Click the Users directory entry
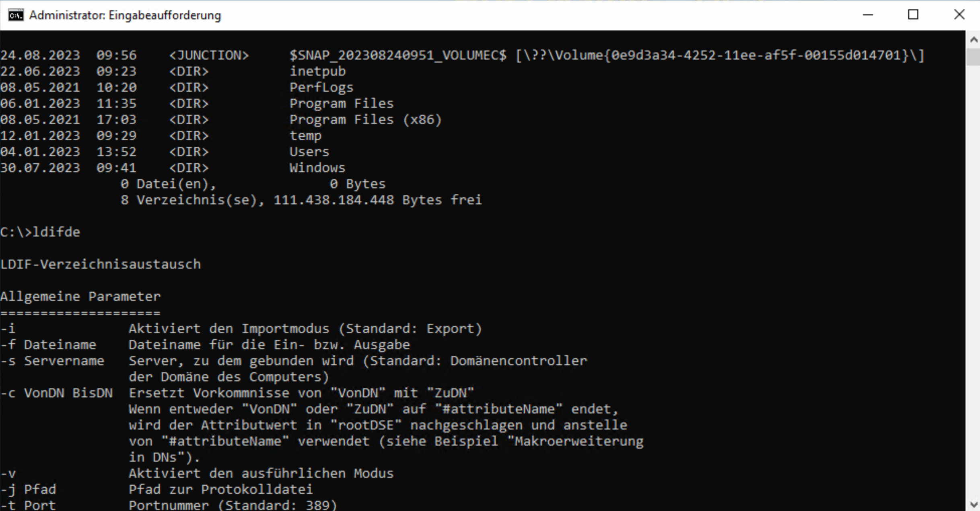The width and height of the screenshot is (980, 511). click(309, 152)
